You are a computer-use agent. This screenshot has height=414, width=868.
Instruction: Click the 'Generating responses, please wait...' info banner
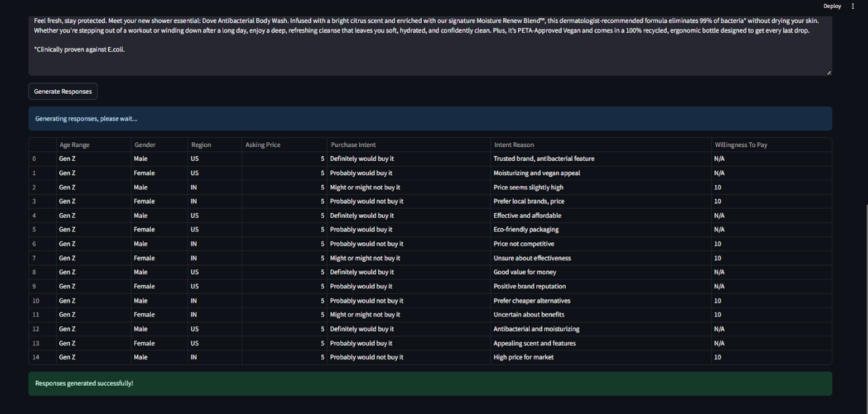(x=430, y=118)
